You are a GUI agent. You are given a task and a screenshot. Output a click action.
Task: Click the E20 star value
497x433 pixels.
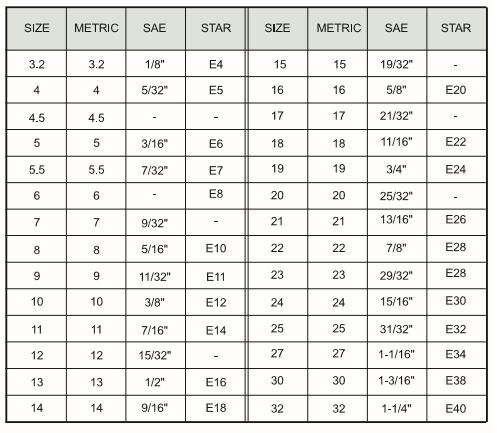456,90
